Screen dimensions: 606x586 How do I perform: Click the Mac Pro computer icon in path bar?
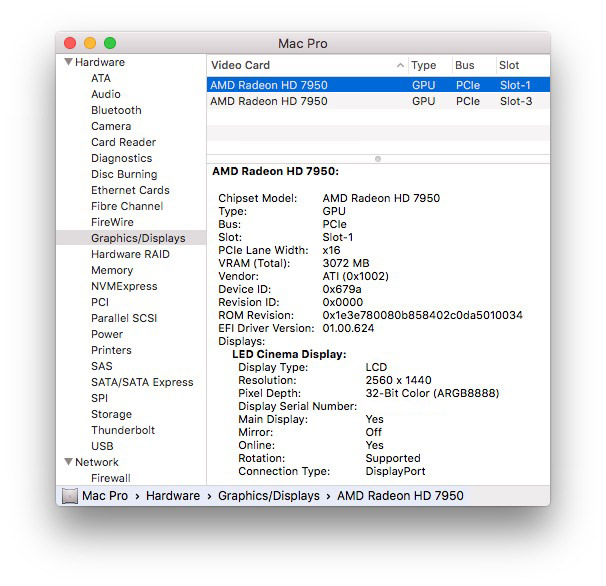70,496
